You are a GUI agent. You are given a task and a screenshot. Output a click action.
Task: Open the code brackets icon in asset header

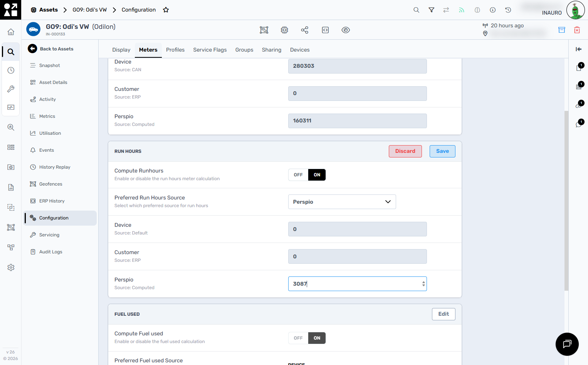click(x=325, y=30)
